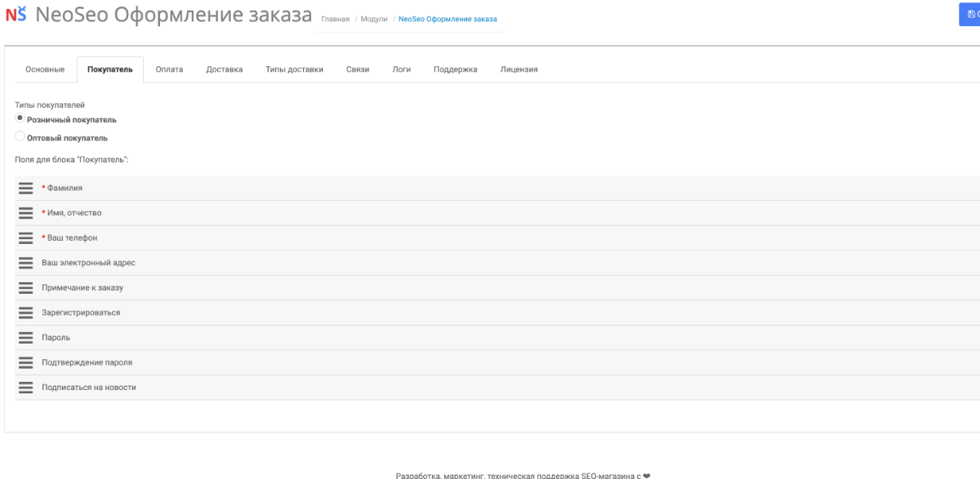The height and width of the screenshot is (479, 980).
Task: Click the Пароль field label
Action: pyautogui.click(x=56, y=338)
